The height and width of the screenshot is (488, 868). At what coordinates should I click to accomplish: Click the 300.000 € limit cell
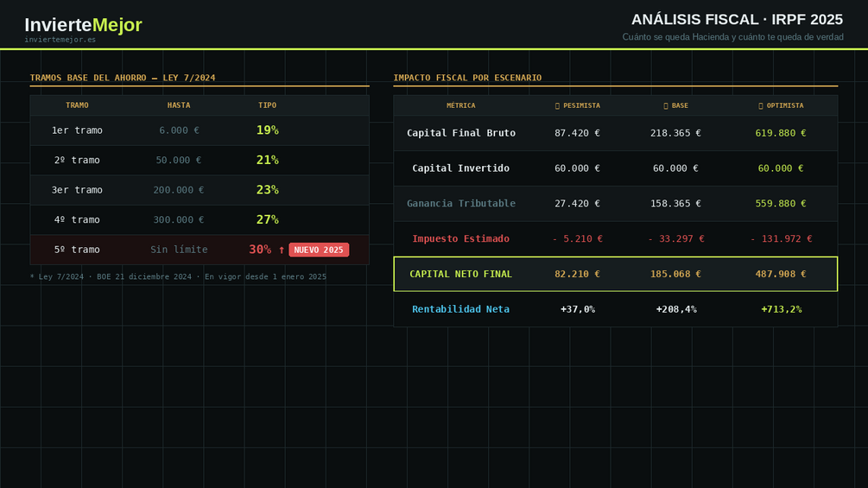click(x=179, y=219)
